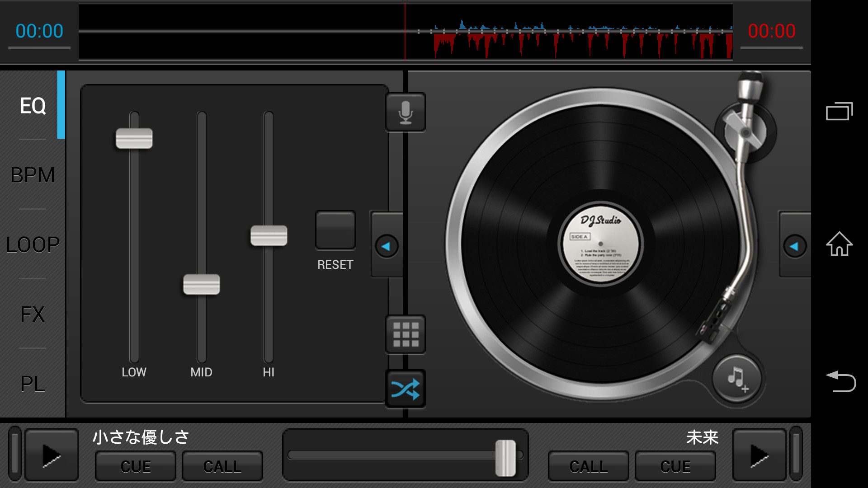Open the PL playlist tab
Screen dimensions: 868x488
point(33,384)
